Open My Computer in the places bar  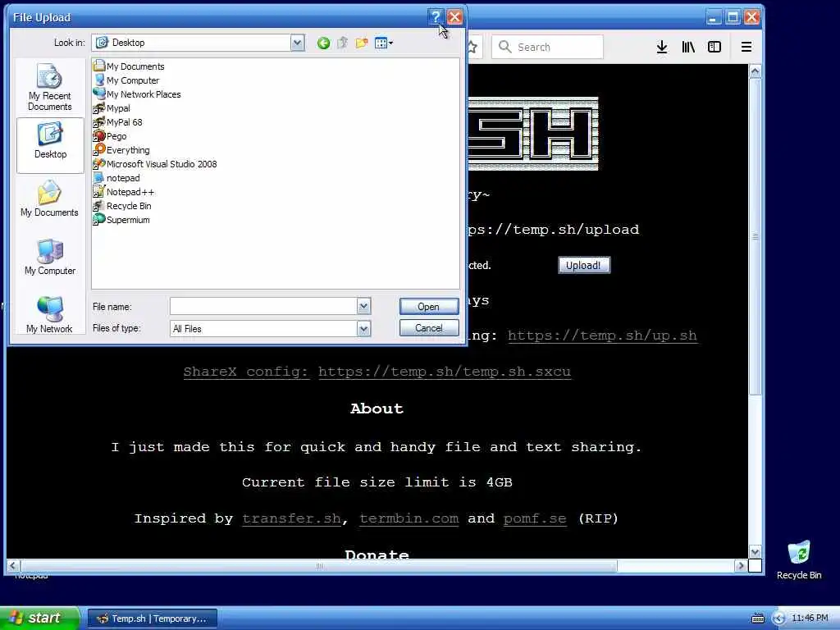[50, 258]
